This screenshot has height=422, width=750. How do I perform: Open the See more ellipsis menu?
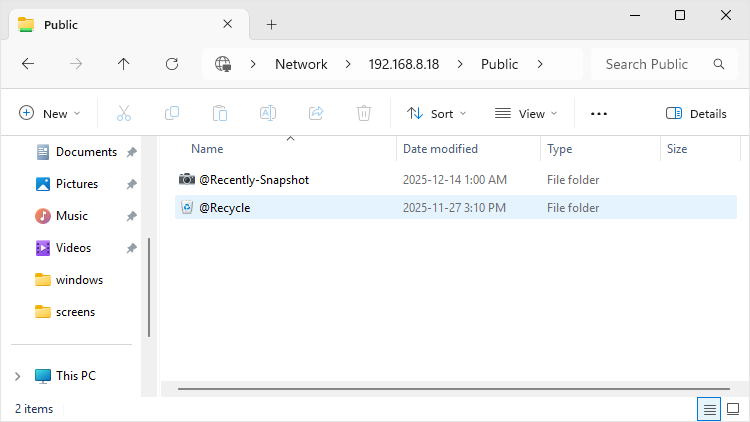pos(599,113)
